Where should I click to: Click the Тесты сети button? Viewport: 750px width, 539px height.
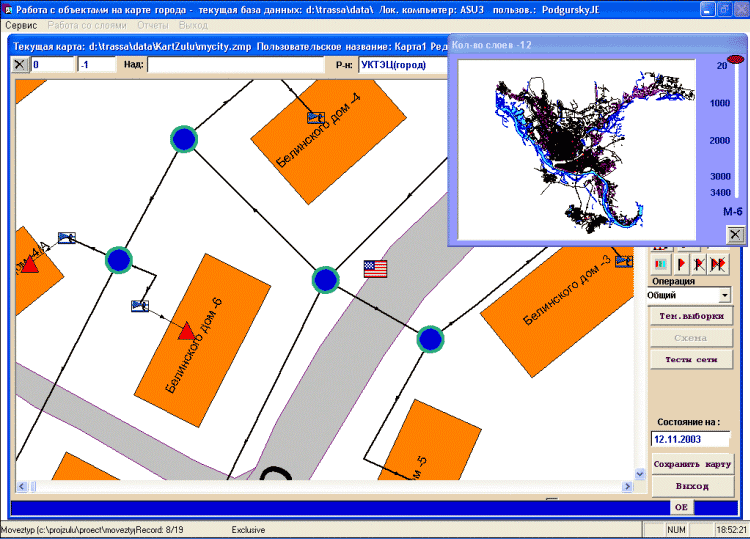click(x=690, y=359)
